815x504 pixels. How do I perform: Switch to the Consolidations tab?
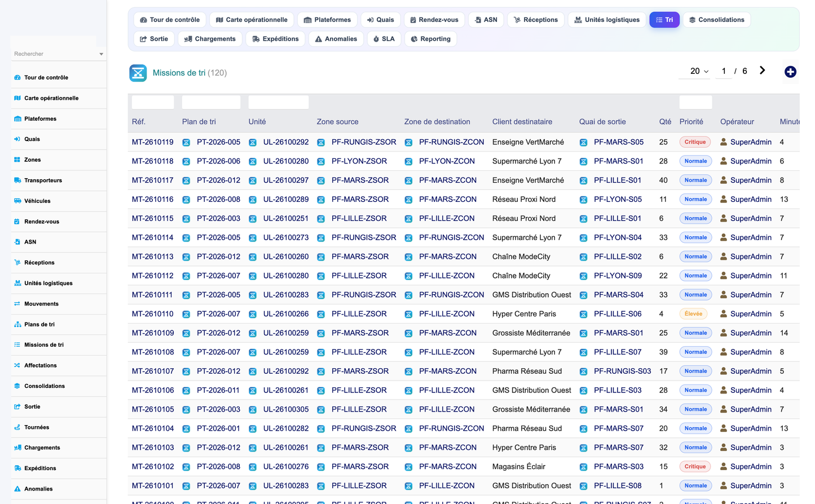(717, 20)
